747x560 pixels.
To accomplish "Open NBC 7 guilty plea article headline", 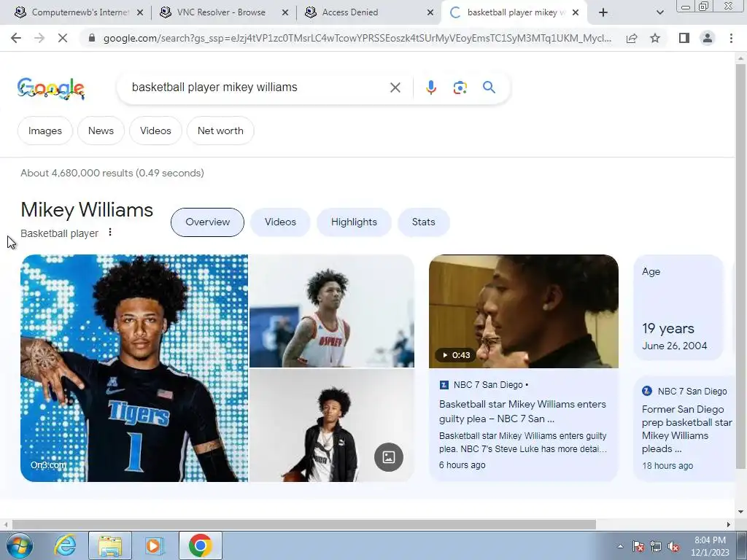I will pos(522,411).
